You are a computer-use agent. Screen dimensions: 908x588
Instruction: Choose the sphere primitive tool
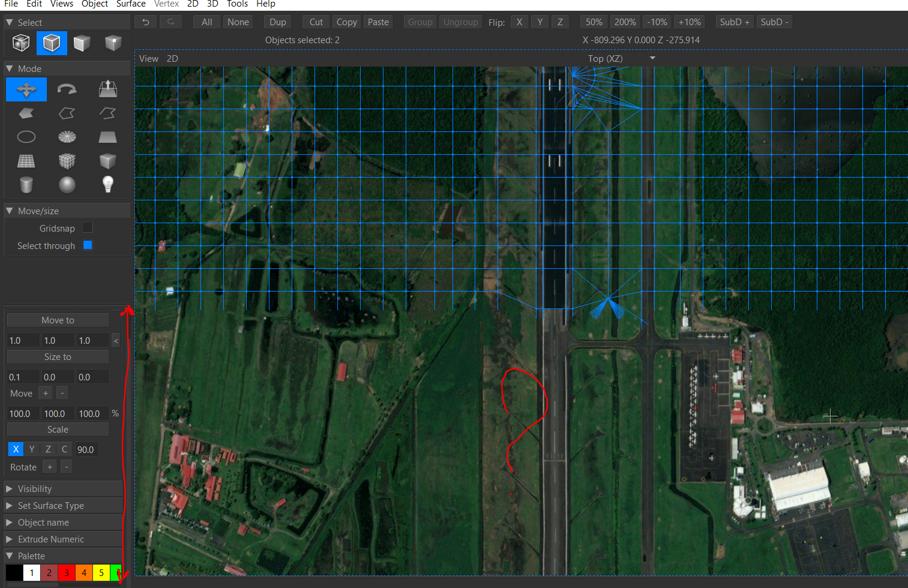[x=67, y=185]
